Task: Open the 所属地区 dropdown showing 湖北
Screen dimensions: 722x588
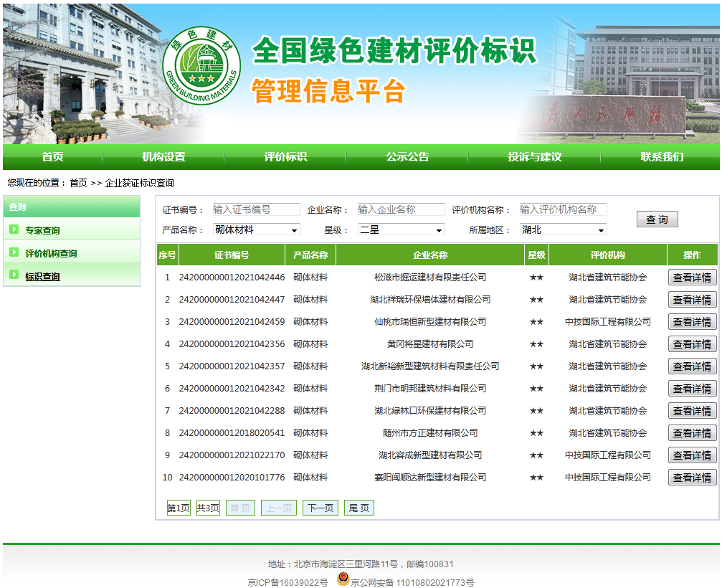Action: [563, 229]
